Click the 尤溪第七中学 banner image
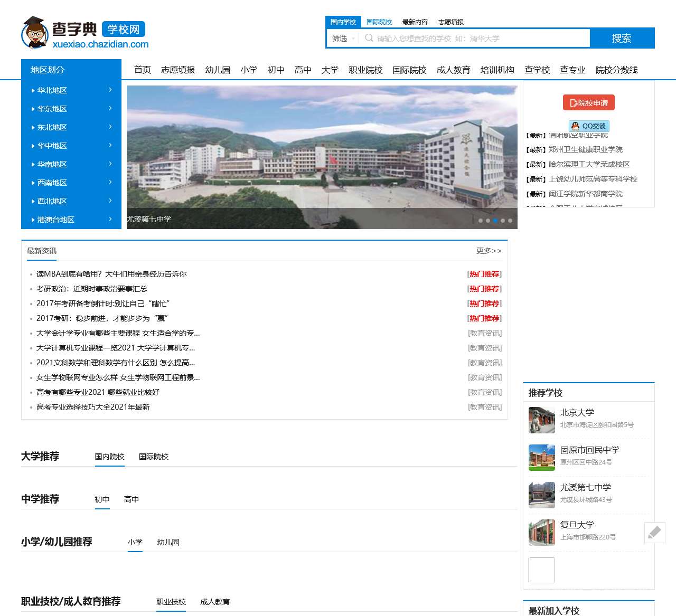 pos(322,157)
